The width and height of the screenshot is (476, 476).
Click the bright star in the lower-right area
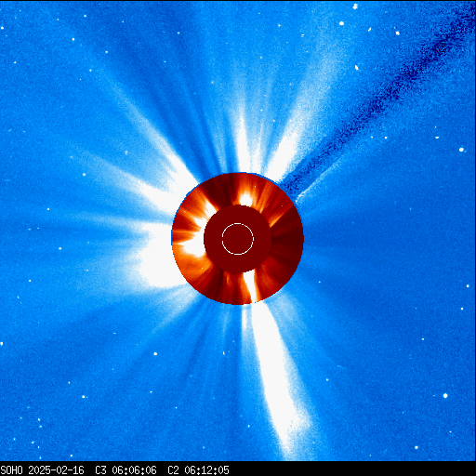pyautogui.click(x=445, y=395)
